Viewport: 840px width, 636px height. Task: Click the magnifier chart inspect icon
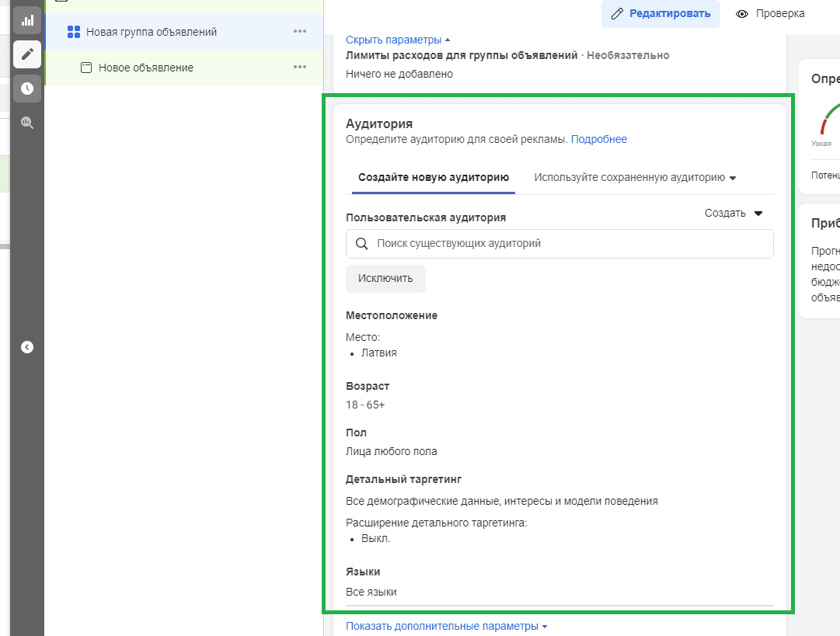tap(27, 122)
